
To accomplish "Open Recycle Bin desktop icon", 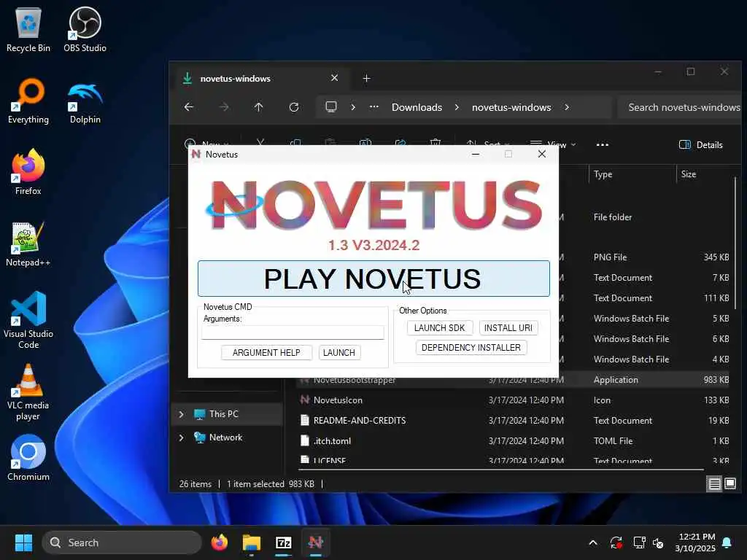I will coord(28,30).
